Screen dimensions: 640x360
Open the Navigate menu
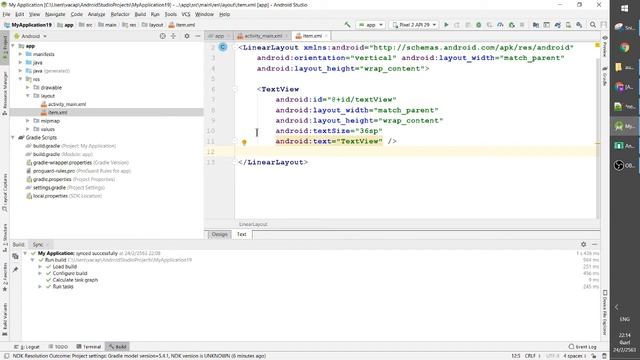click(x=55, y=14)
